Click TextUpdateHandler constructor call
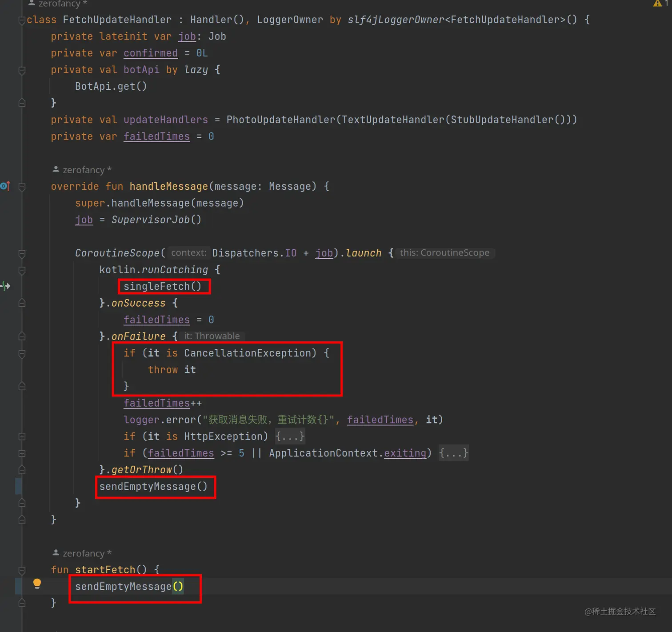 click(x=392, y=120)
